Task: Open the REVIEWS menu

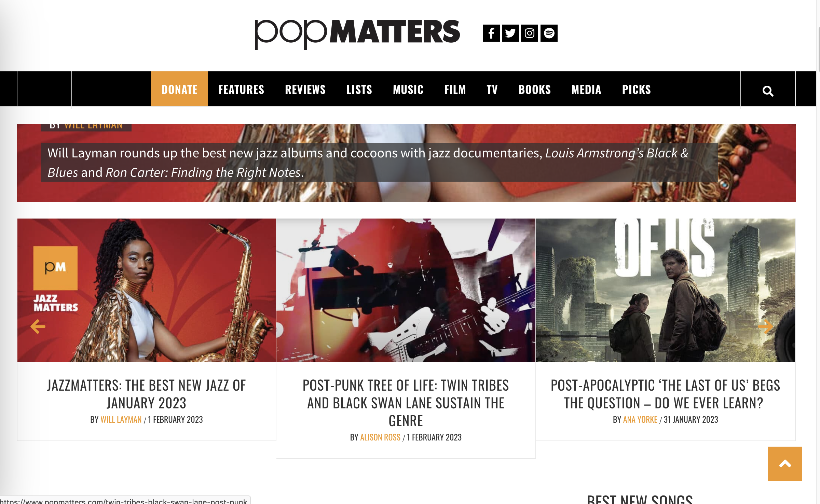Action: point(305,89)
